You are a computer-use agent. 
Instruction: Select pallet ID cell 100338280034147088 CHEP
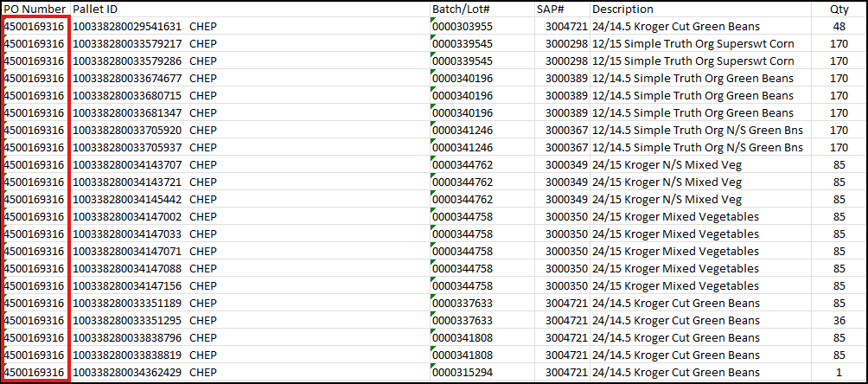pos(250,268)
